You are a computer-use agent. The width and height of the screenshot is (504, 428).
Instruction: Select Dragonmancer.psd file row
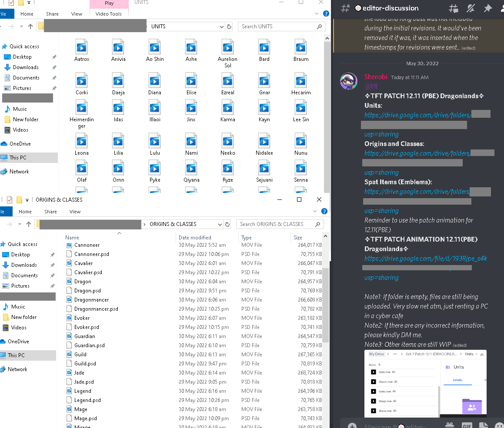(x=194, y=309)
